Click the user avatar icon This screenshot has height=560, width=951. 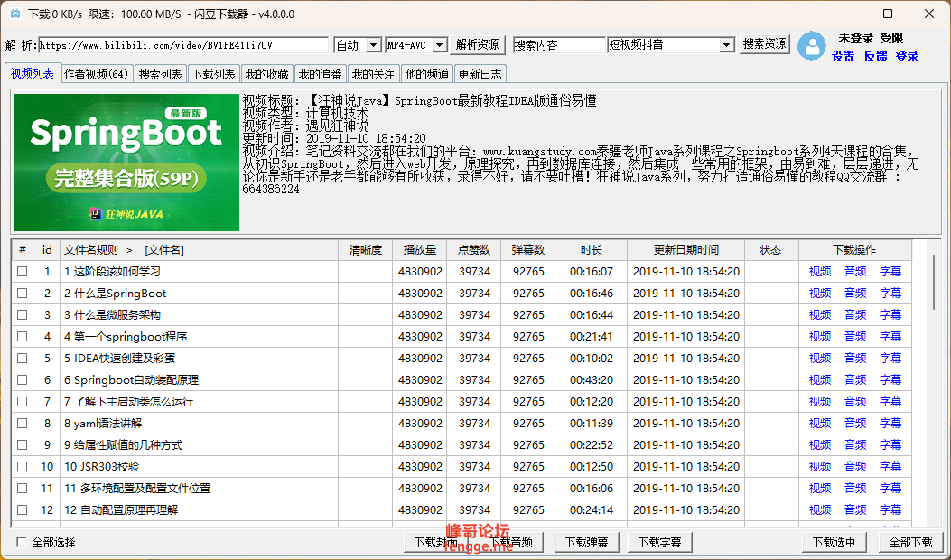pyautogui.click(x=811, y=46)
